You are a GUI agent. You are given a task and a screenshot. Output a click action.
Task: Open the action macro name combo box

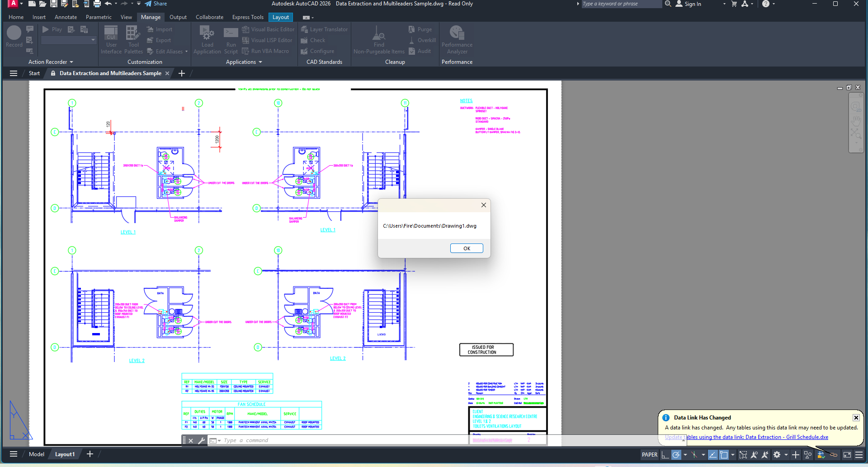tap(69, 40)
